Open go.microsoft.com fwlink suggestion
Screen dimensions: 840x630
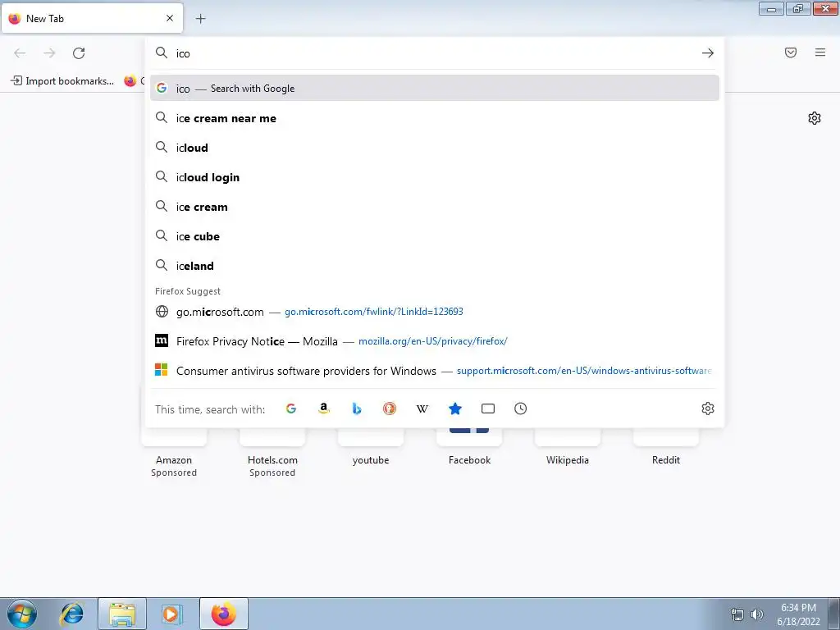pyautogui.click(x=435, y=312)
